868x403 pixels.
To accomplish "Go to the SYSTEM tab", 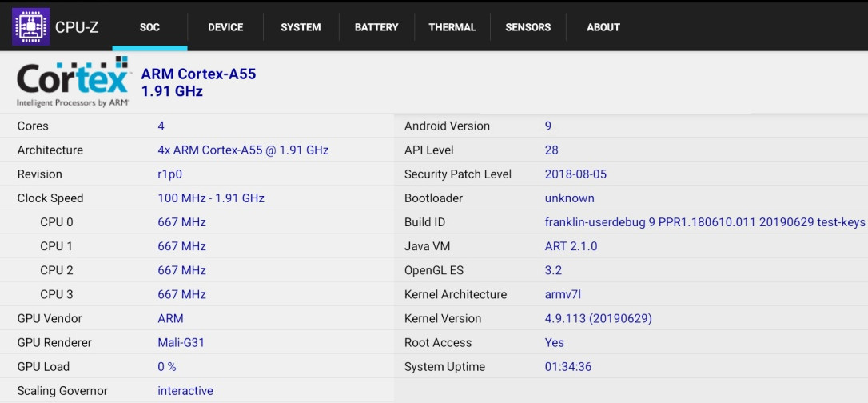I will (301, 27).
